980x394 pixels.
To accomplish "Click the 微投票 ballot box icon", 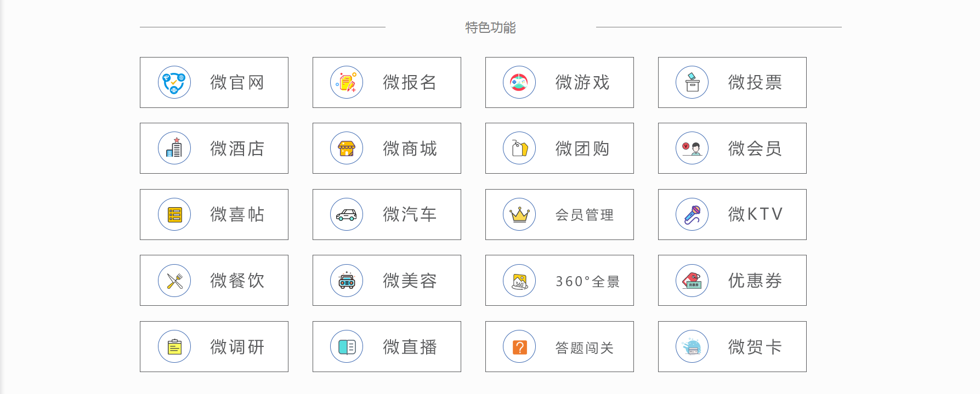I will point(692,83).
